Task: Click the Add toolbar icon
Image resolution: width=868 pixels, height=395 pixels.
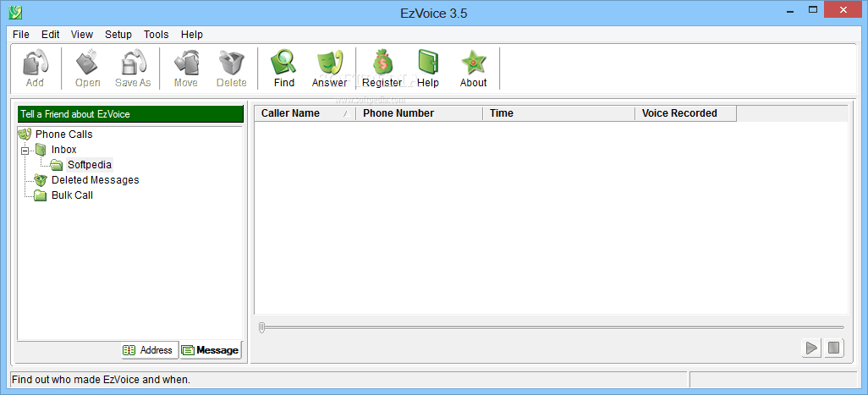Action: [x=35, y=63]
